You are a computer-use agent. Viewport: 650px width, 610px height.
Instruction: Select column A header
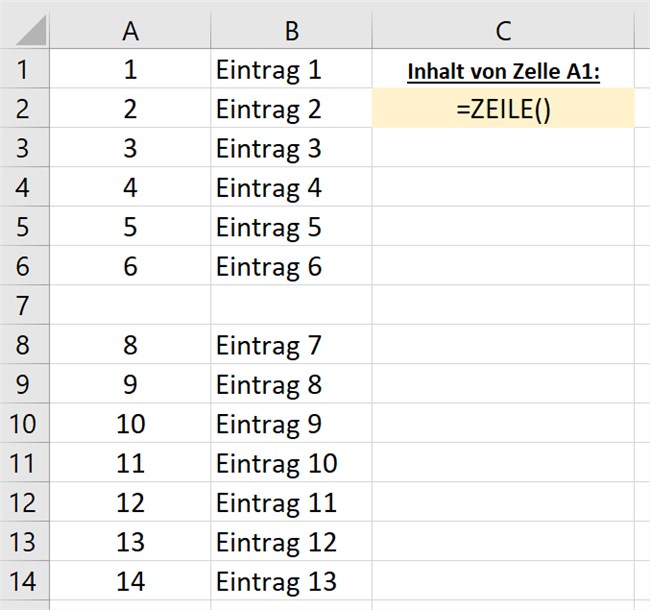coord(130,30)
